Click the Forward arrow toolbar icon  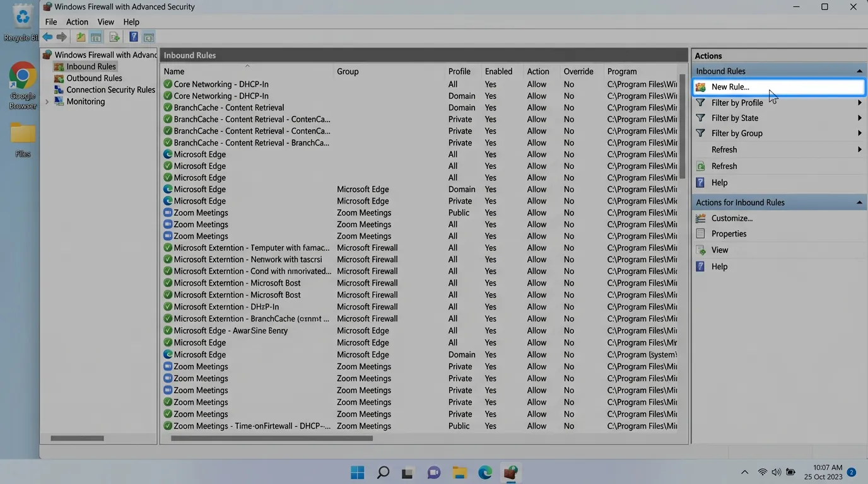tap(61, 37)
